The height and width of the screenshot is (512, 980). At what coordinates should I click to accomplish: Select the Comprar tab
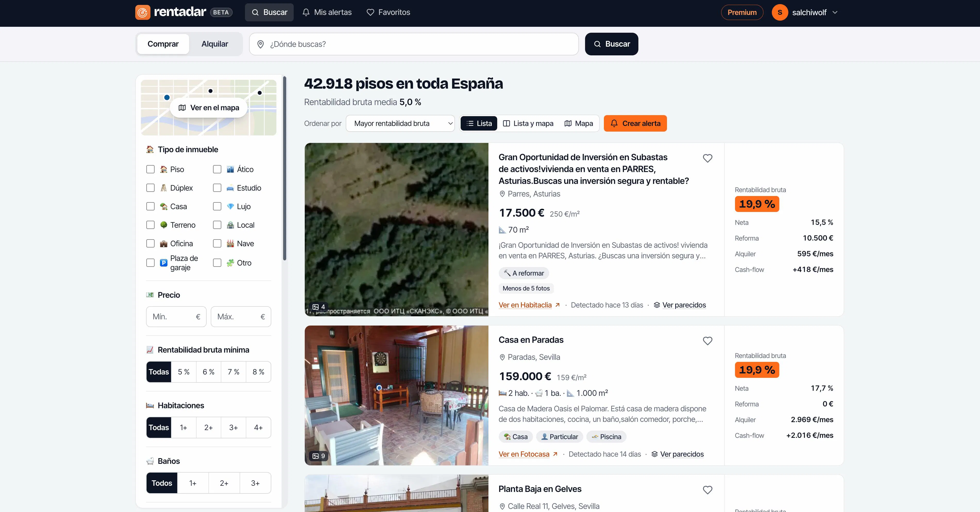tap(163, 44)
